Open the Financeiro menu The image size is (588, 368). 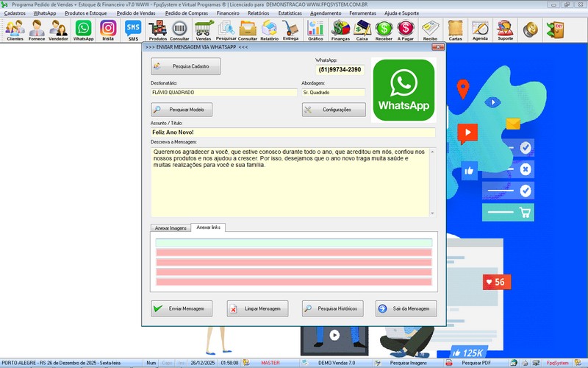[x=228, y=13]
